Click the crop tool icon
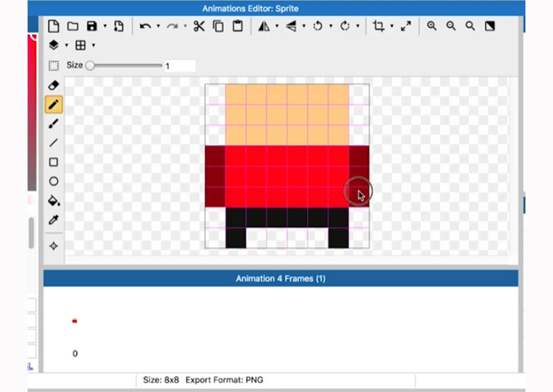Viewport: 553px width, 392px height. 378,26
